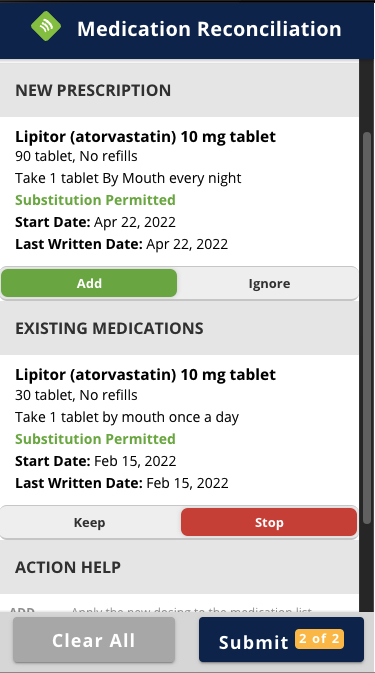This screenshot has height=673, width=375.
Task: Click the Start Date Apr 22, 2022 line
Action: click(95, 222)
